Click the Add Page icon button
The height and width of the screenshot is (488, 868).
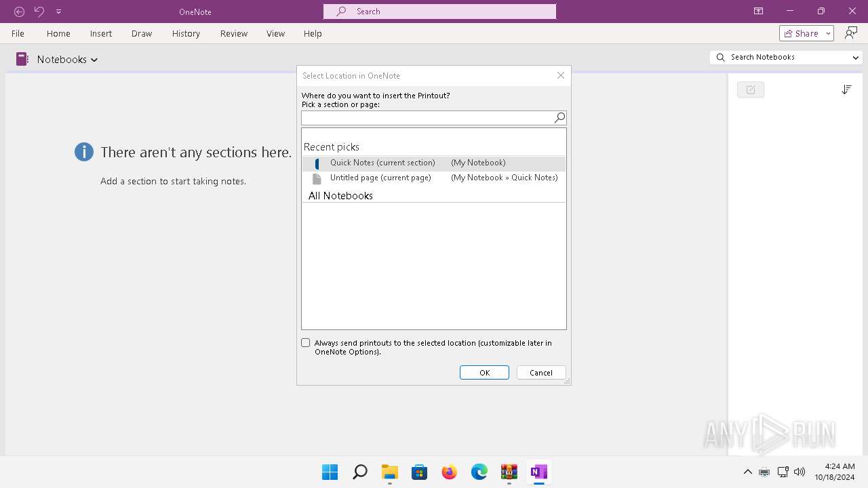pos(751,89)
